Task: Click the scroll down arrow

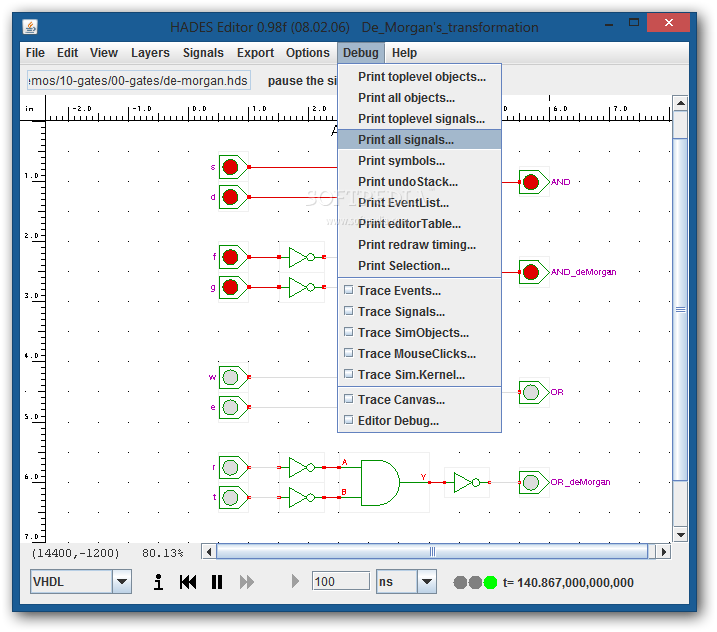Action: (x=680, y=535)
